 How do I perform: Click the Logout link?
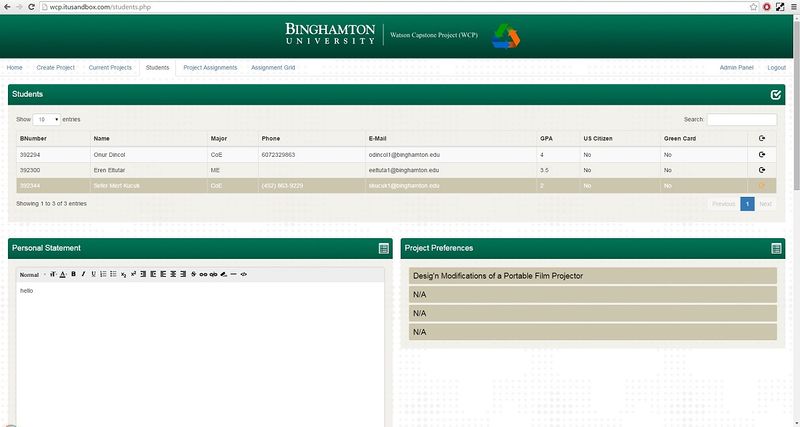[x=776, y=67]
